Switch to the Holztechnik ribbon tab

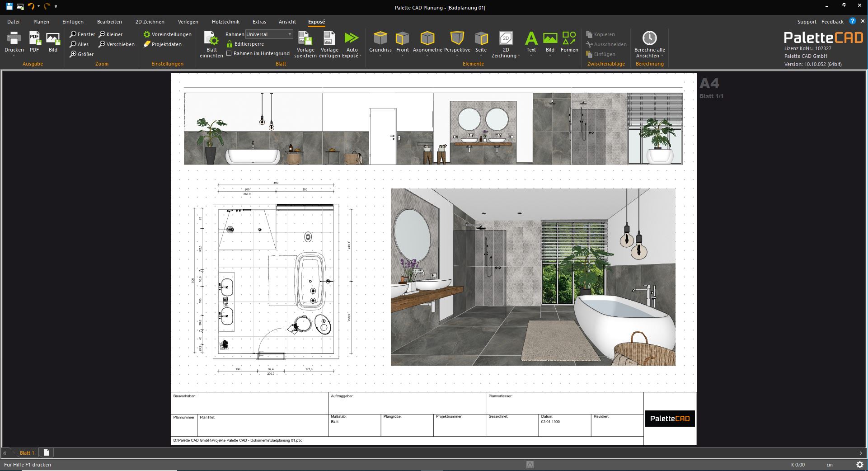[225, 21]
